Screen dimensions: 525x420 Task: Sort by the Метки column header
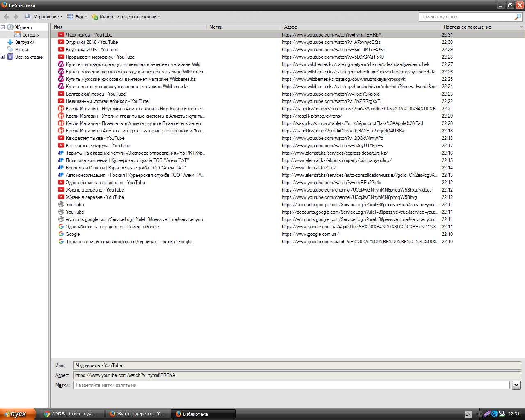tap(244, 27)
